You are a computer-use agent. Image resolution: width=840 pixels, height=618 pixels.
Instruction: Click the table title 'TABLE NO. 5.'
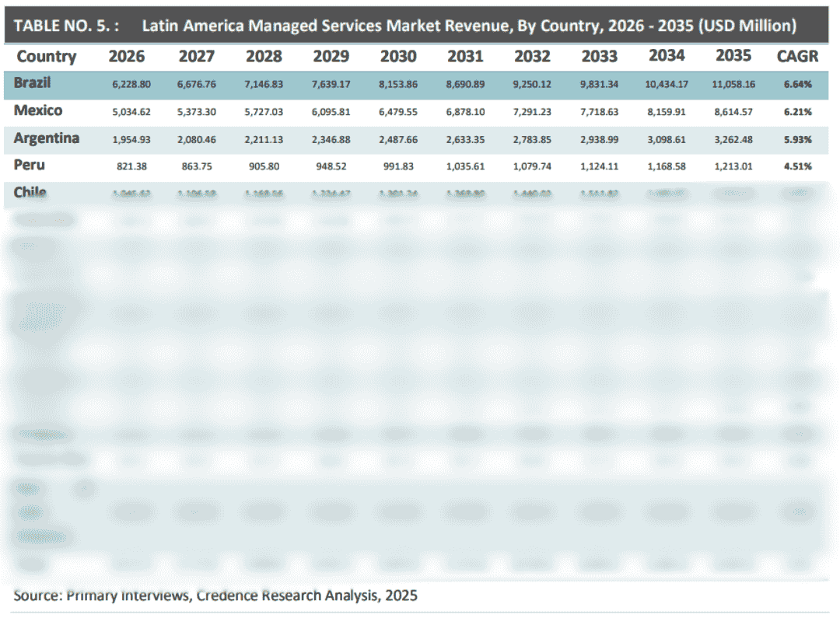click(x=65, y=26)
